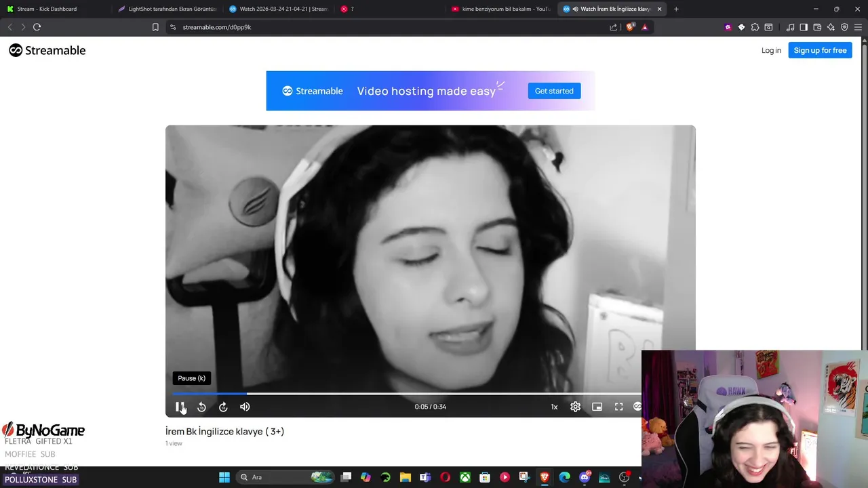Switch to the LightShot screenshot tab

click(x=166, y=9)
